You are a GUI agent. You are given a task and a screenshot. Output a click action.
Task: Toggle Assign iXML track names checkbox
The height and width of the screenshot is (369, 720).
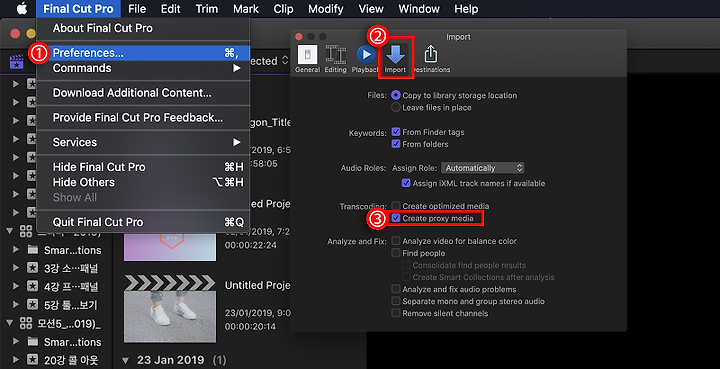pyautogui.click(x=406, y=183)
